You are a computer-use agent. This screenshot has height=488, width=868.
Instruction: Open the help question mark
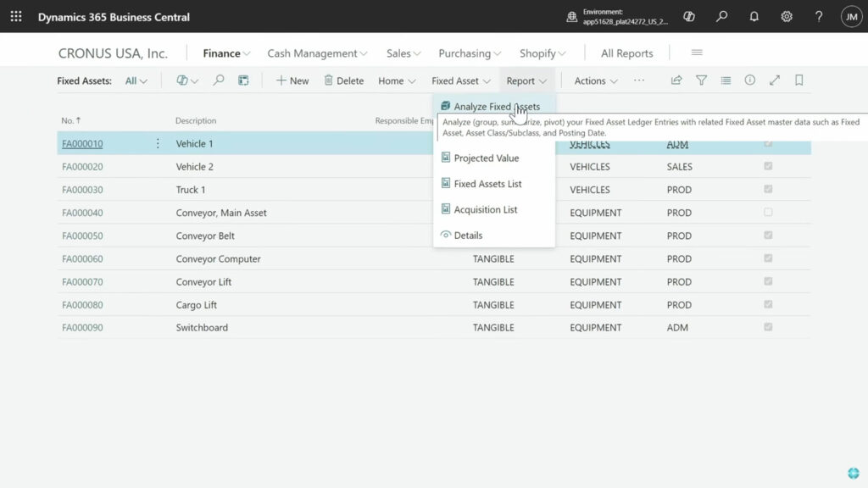click(819, 17)
